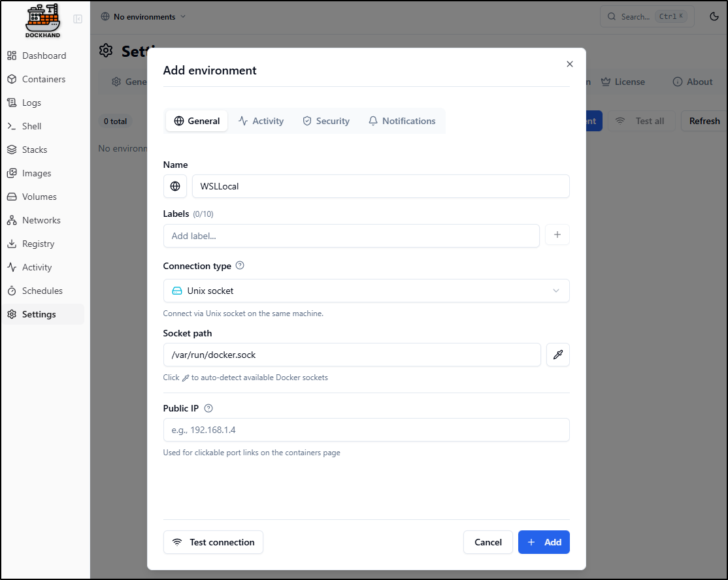Click the plus icon to add label
This screenshot has height=580, width=728.
pyautogui.click(x=557, y=235)
